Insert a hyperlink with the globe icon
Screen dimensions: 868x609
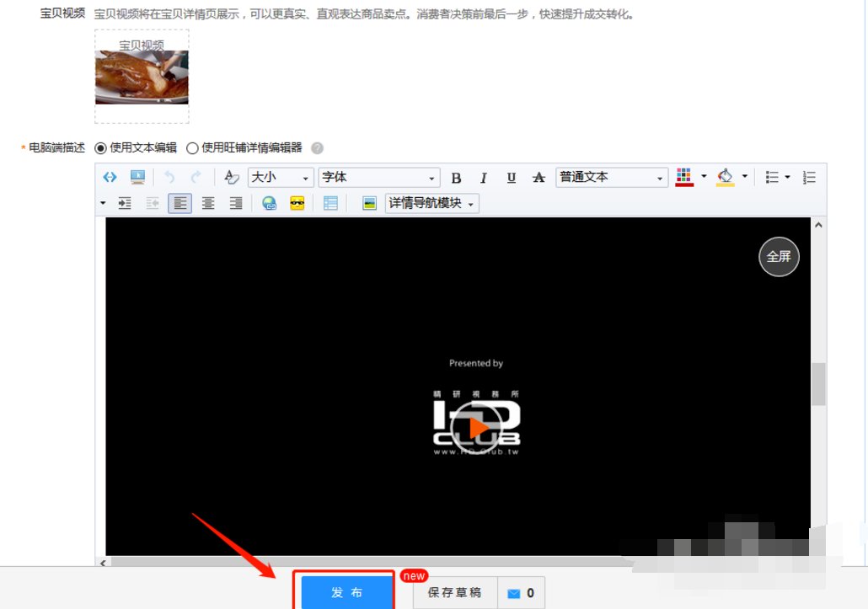(x=269, y=203)
